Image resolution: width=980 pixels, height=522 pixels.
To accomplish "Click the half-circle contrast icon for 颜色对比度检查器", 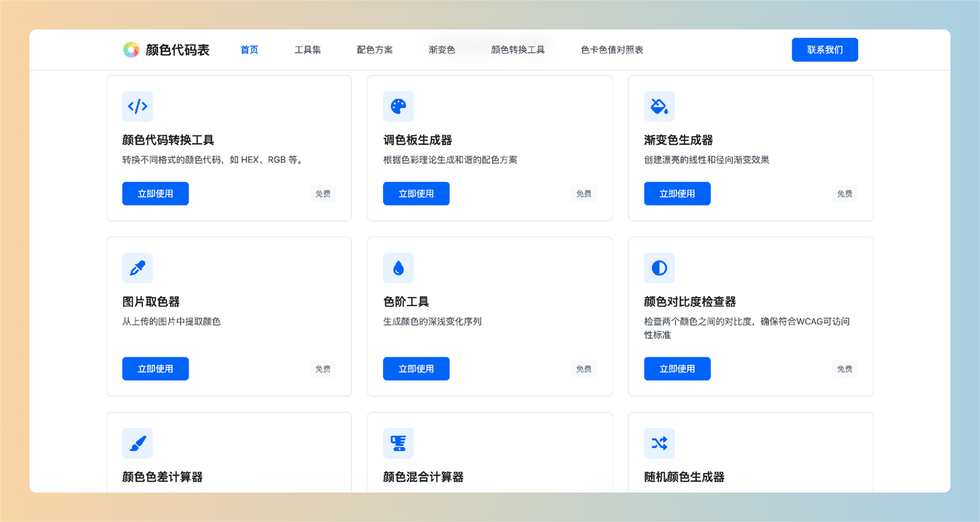I will 659,268.
